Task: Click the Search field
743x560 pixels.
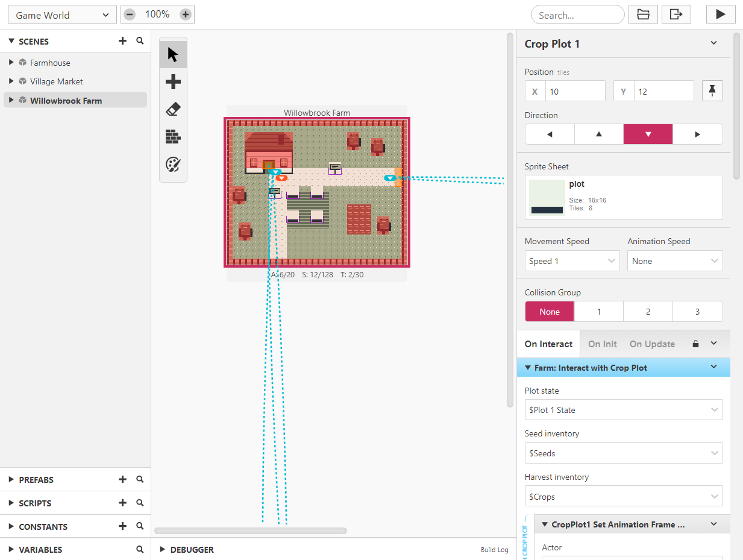Action: tap(577, 14)
